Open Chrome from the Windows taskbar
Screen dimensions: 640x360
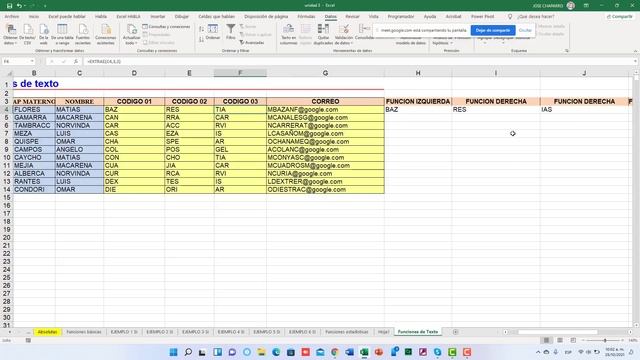click(x=335, y=352)
